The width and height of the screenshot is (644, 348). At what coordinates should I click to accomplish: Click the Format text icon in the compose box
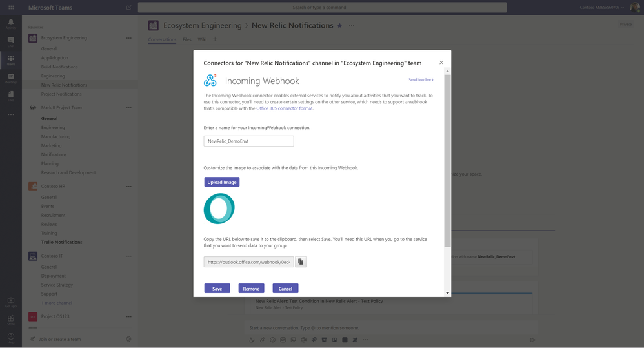coord(252,340)
